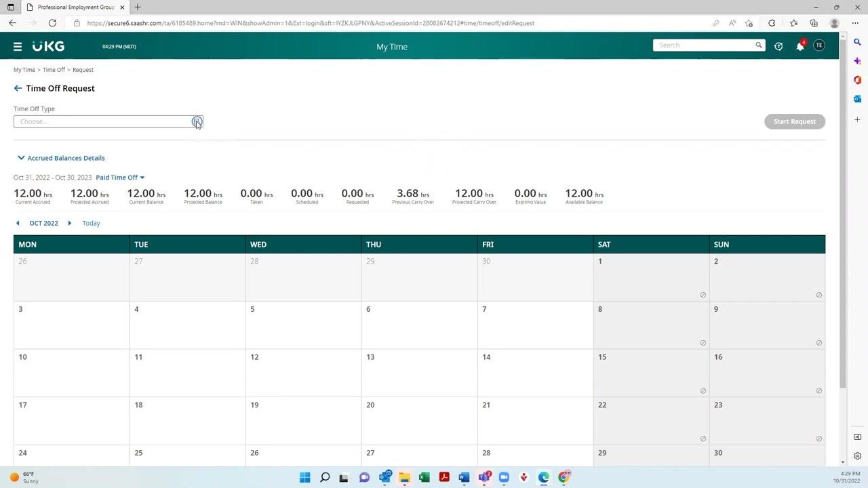
Task: Click the Time Off breadcrumb link
Action: 54,70
